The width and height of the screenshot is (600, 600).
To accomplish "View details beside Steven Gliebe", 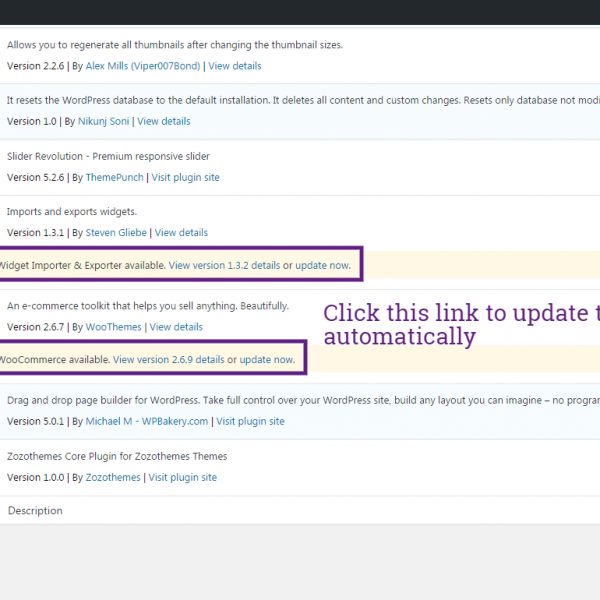I will pyautogui.click(x=181, y=233).
